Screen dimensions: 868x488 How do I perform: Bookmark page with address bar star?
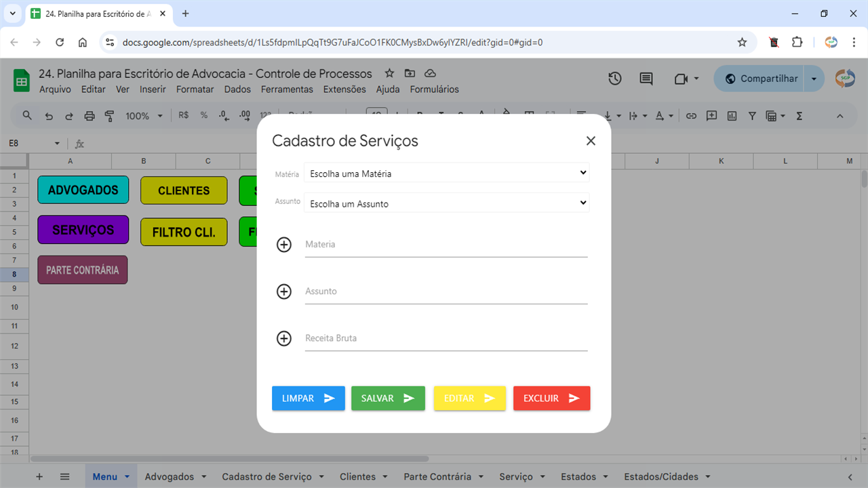(x=742, y=42)
